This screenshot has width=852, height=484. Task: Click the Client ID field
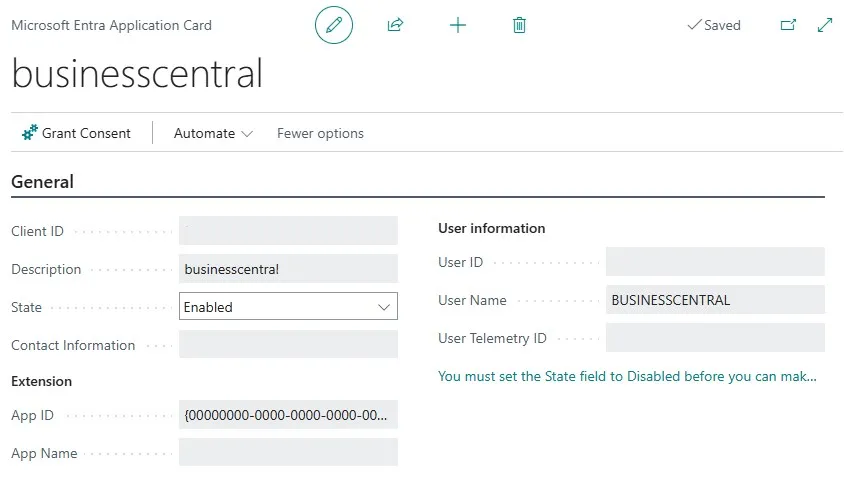pos(288,230)
